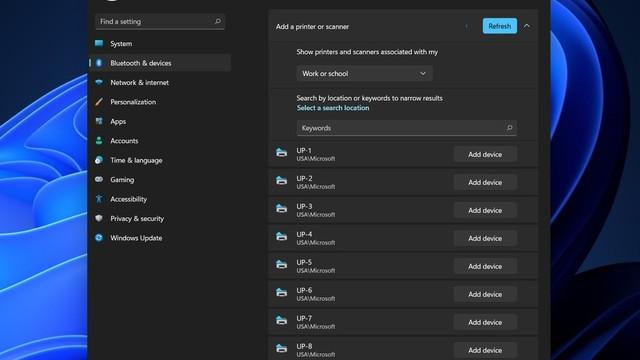Open the Accounts person icon
The height and width of the screenshot is (360, 640).
pyautogui.click(x=99, y=141)
